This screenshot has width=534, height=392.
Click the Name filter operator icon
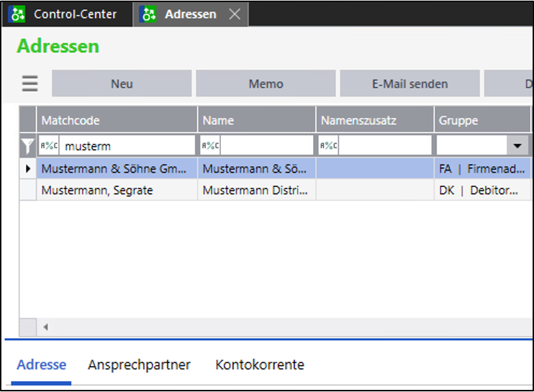pos(210,146)
